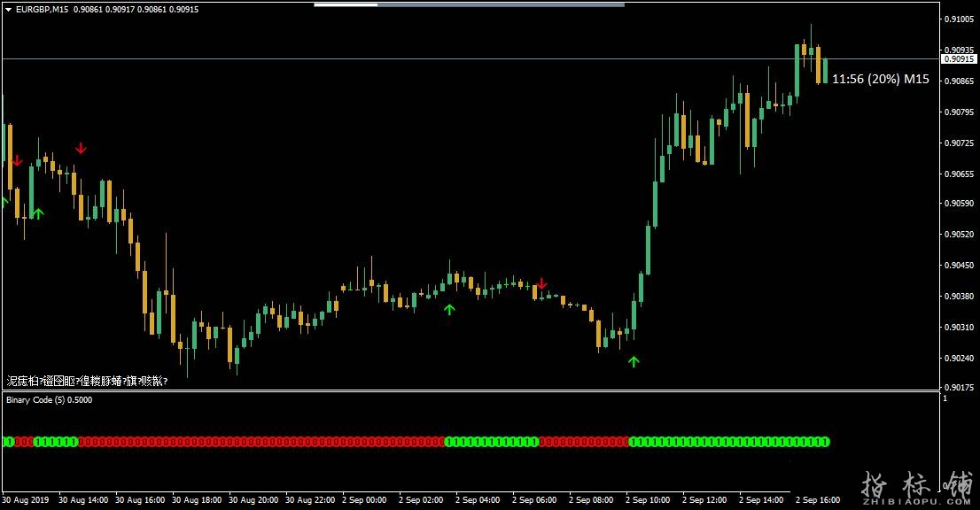Click the current price tag 0.90915
Screen dimensions: 980x510
(x=959, y=58)
